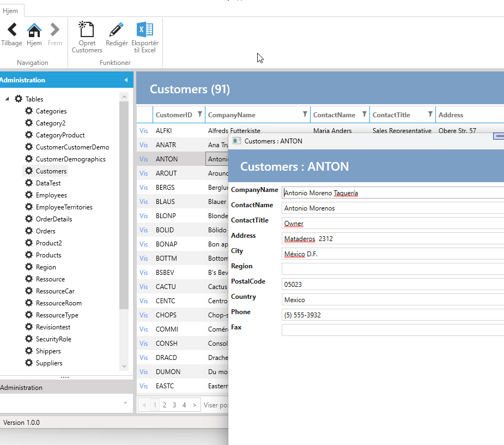Select the Products table in tree
504x445 pixels.
(48, 255)
